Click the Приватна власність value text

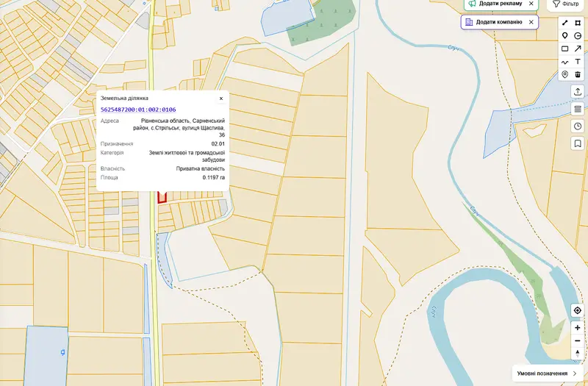pos(200,169)
